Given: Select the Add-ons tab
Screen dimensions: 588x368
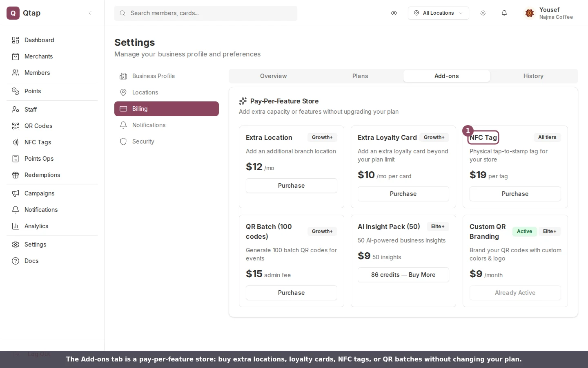Looking at the screenshot, I should tap(447, 76).
